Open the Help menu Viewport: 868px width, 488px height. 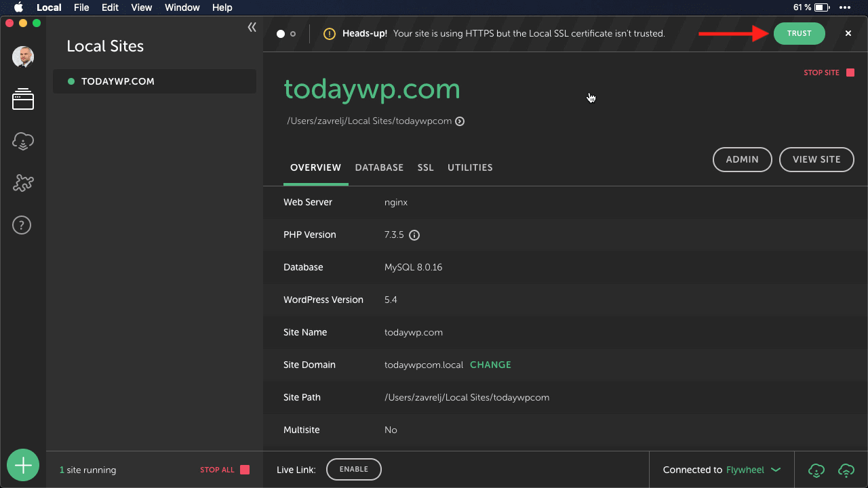(222, 7)
